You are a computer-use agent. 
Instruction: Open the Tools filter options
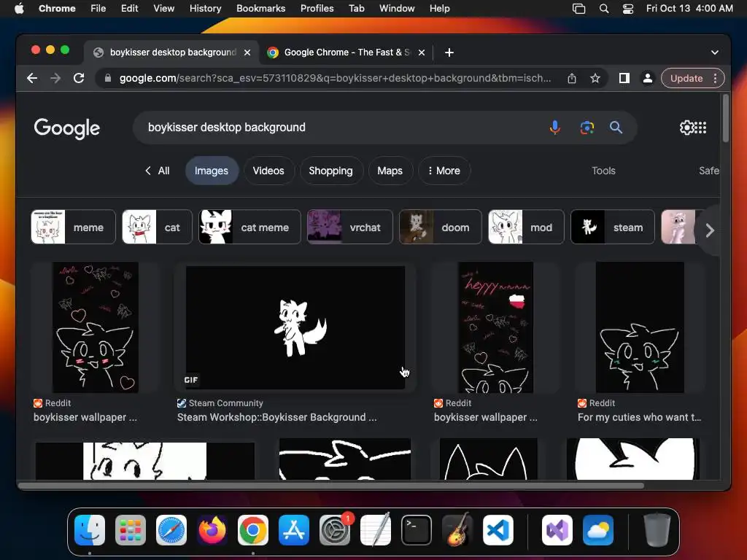[x=603, y=171]
